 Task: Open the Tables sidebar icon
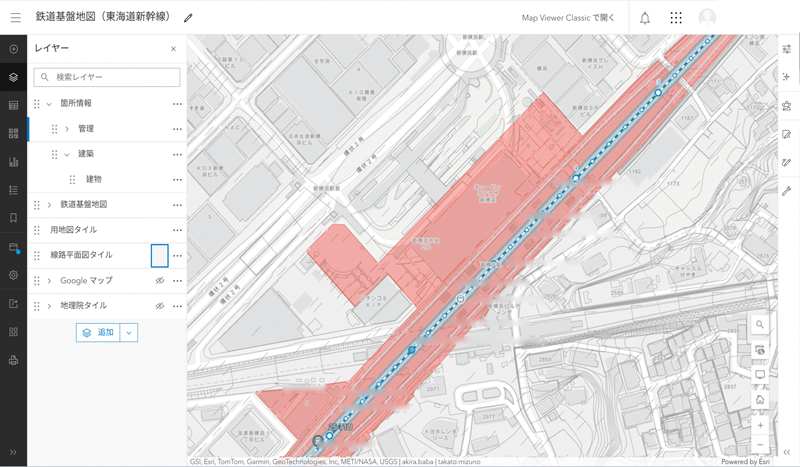pyautogui.click(x=13, y=106)
